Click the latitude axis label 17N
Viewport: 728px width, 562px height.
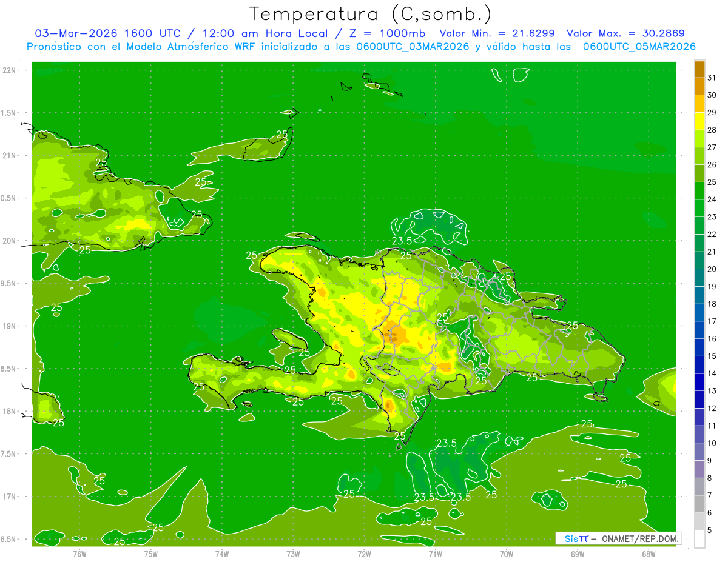click(10, 497)
